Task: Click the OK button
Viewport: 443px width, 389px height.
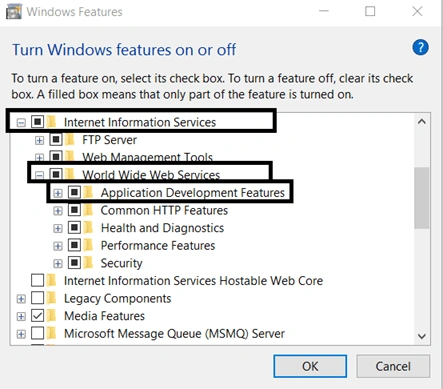Action: coord(310,366)
